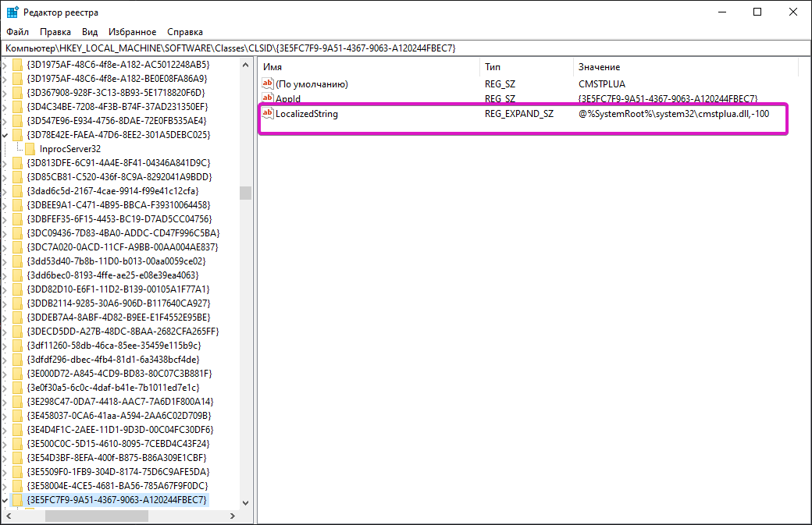
Task: Click the InprocServer32 folder icon
Action: pyautogui.click(x=30, y=149)
